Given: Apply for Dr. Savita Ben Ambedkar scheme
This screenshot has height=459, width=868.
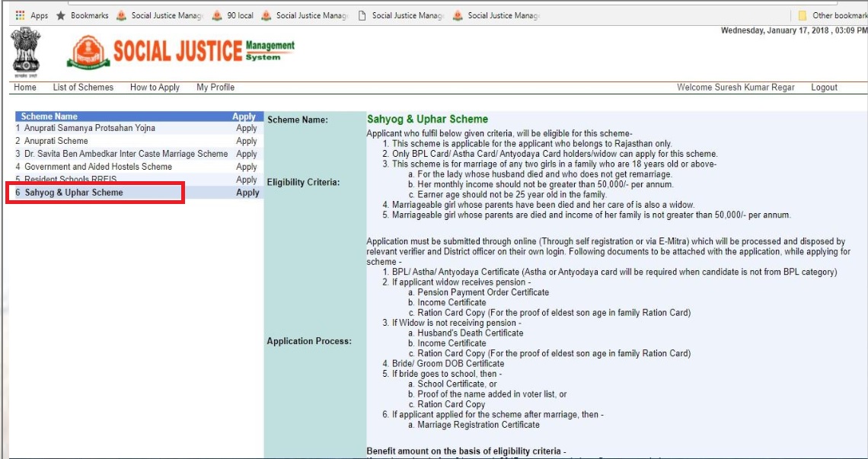Looking at the screenshot, I should point(247,154).
